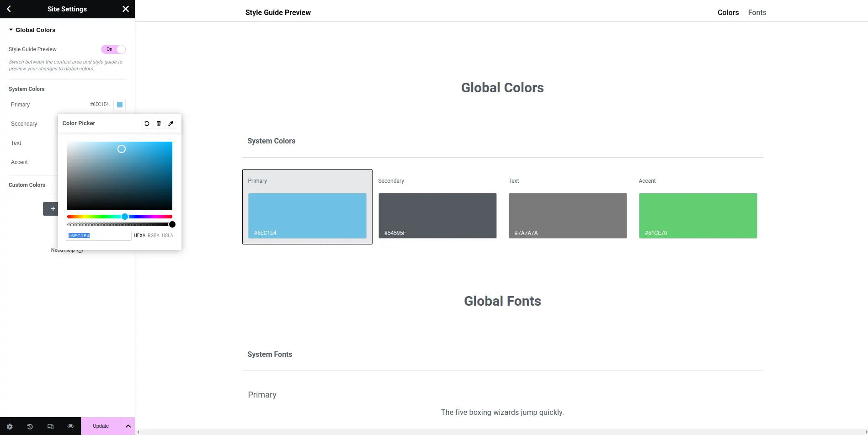Viewport: 868px width, 435px height.
Task: Jump to Fonts in Style Guide header
Action: [757, 13]
